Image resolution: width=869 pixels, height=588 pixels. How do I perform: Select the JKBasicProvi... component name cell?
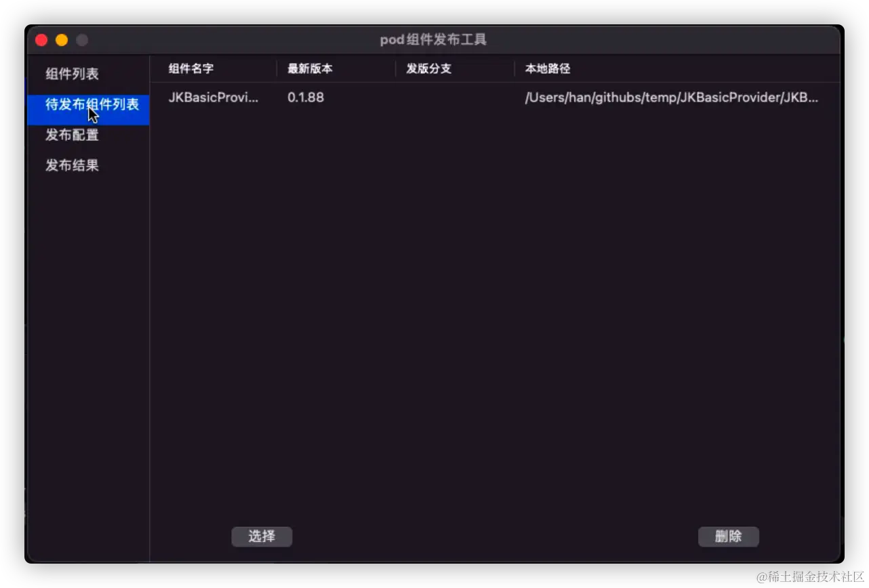click(214, 98)
